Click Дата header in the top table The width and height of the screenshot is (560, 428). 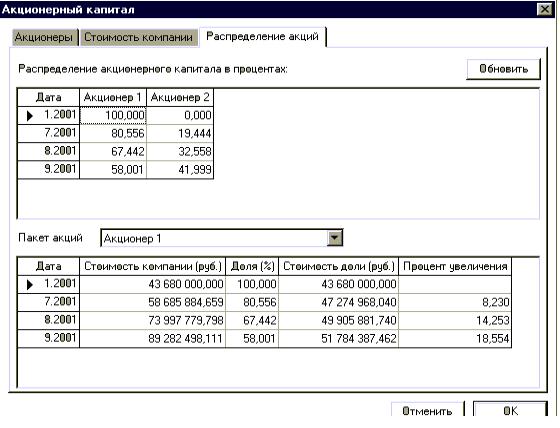[49, 98]
